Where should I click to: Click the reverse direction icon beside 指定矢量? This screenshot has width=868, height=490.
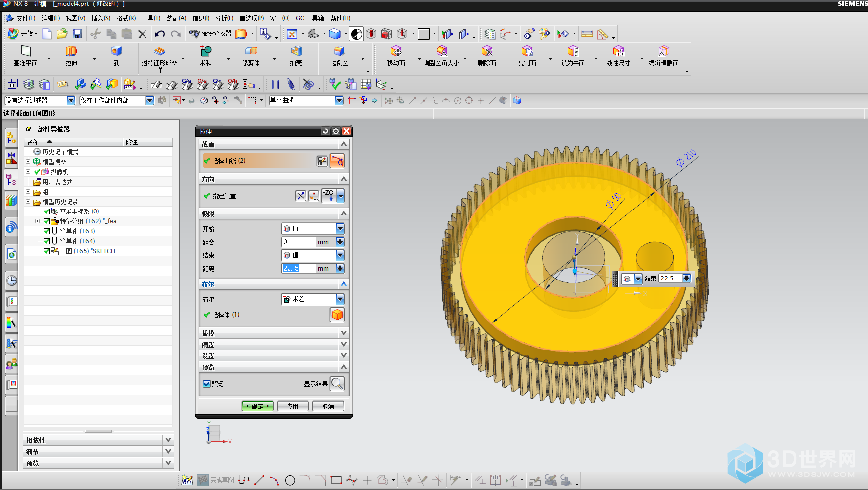301,196
